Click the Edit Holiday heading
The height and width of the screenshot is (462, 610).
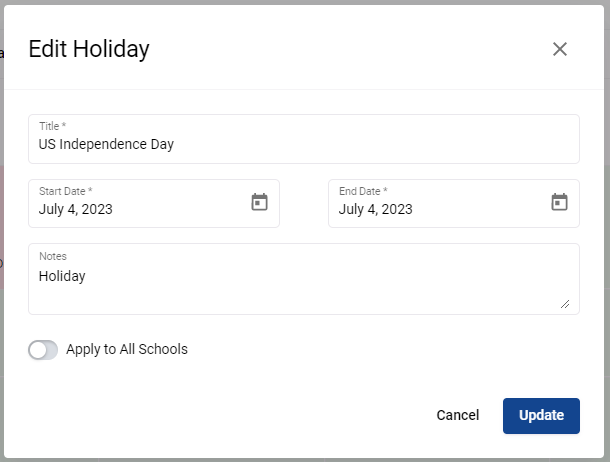coord(89,49)
